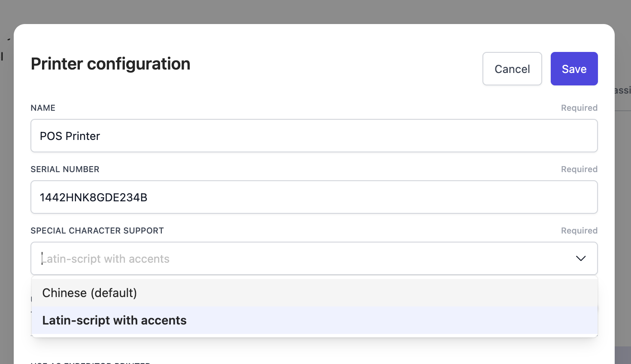This screenshot has width=631, height=364.
Task: Click the POS Printer text value
Action: tap(70, 136)
